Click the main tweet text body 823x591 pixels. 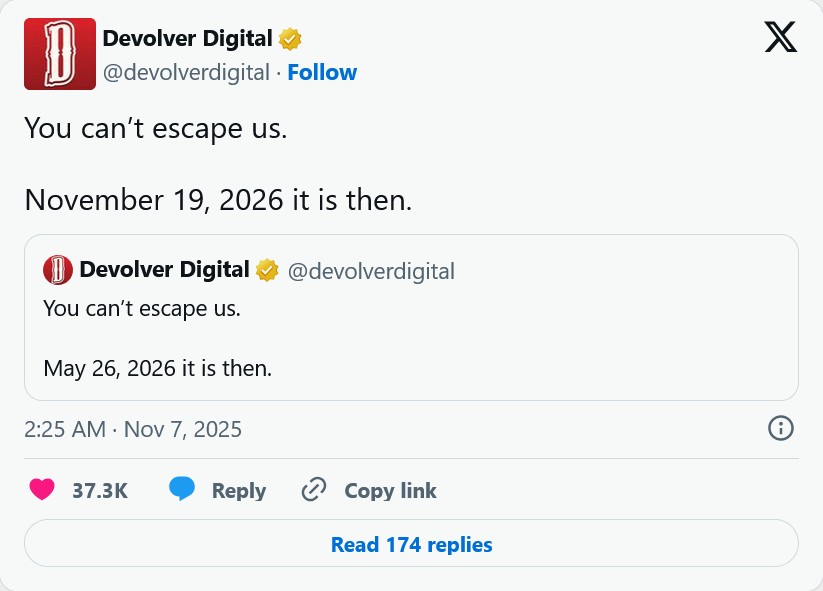[x=154, y=128]
